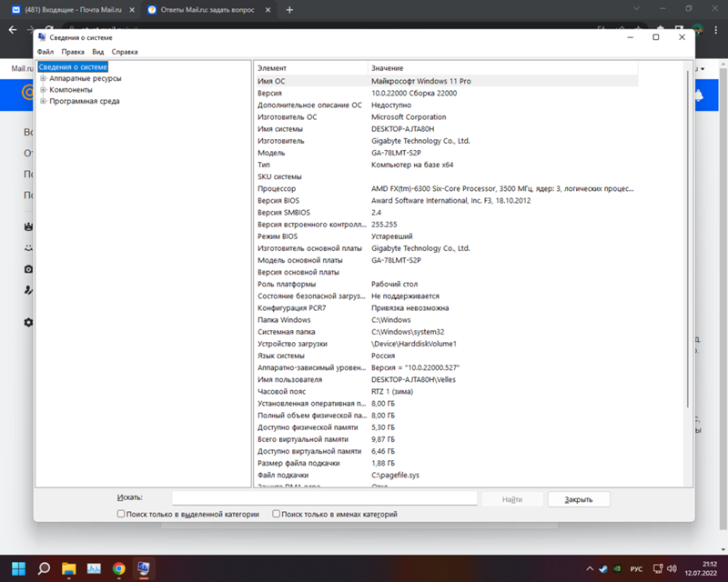Expand the Аппаратные ресурсы node
The image size is (728, 582).
point(43,78)
